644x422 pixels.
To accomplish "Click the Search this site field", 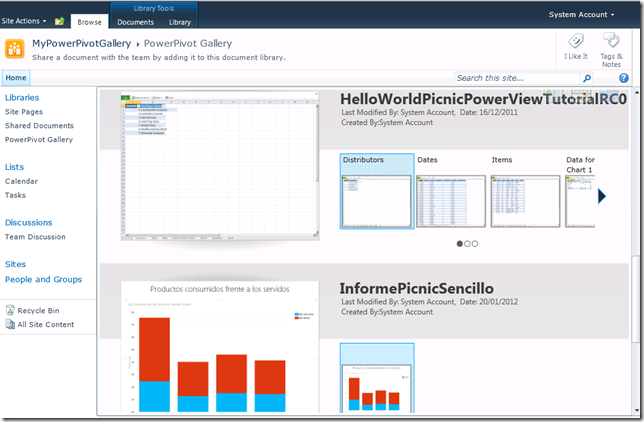I will pos(515,78).
